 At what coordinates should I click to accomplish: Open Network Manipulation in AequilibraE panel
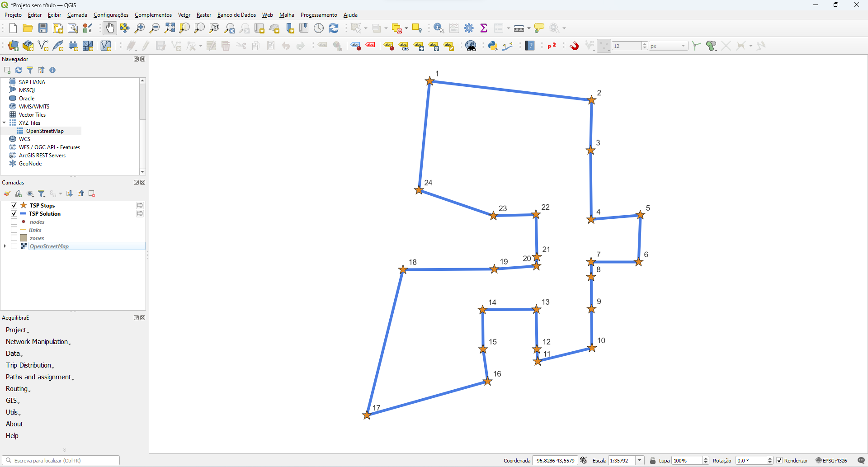tap(38, 341)
